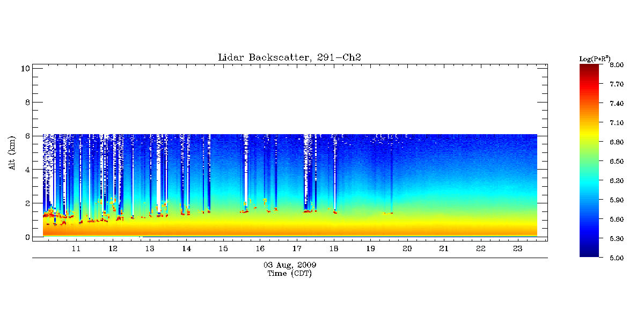
Task: Click the time tick label 17
Action: 297,248
